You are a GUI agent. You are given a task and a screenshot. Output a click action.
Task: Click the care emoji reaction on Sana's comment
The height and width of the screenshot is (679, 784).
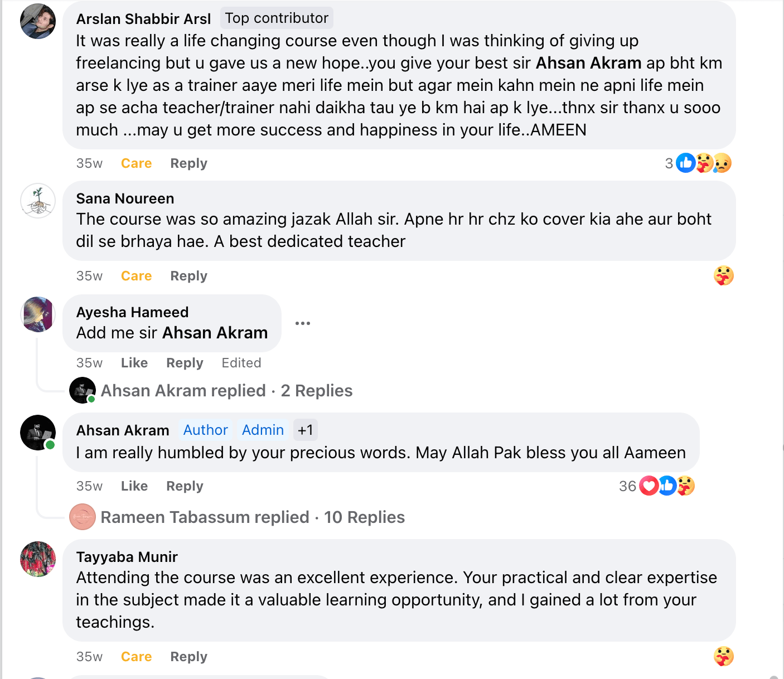coord(724,275)
